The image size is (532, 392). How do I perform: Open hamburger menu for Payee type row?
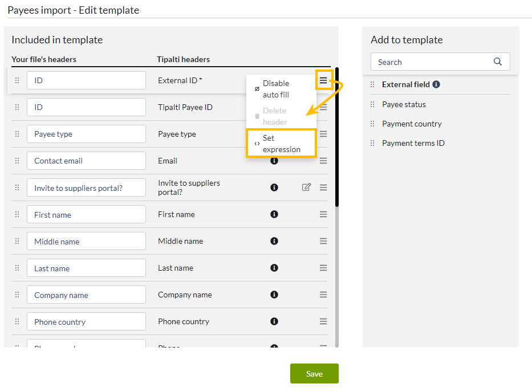323,134
